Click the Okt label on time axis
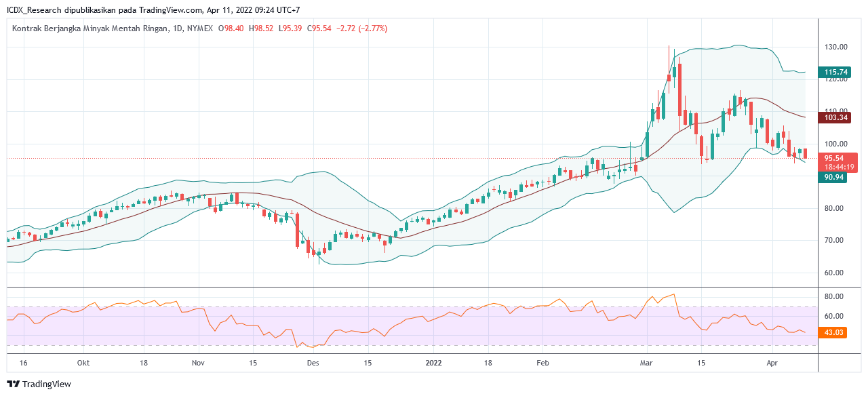The image size is (868, 396). pos(83,363)
